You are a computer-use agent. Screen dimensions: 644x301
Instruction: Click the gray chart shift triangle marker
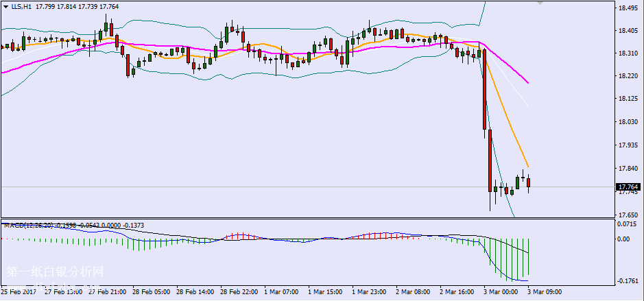[x=541, y=3]
